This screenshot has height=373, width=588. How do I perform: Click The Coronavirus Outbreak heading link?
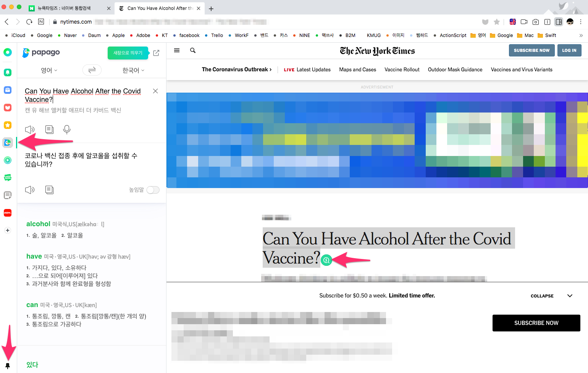point(237,70)
